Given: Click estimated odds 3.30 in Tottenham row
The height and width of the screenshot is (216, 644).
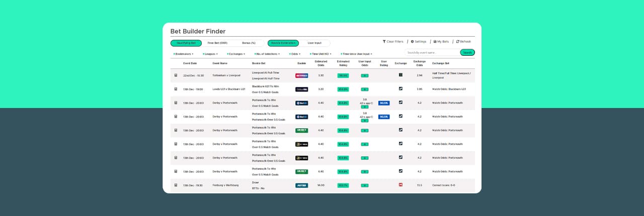Looking at the screenshot, I should click(x=321, y=75).
